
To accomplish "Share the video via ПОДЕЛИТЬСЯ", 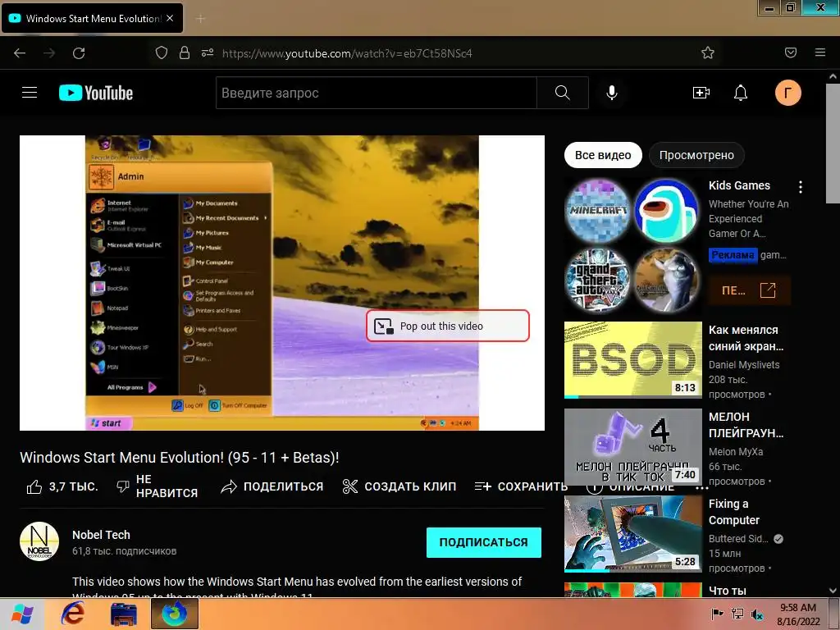I will 272,486.
